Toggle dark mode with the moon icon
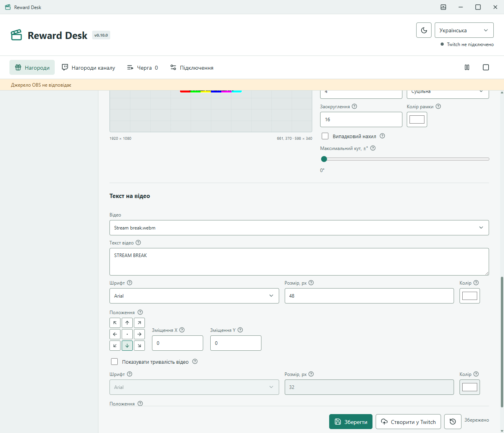 click(x=424, y=30)
